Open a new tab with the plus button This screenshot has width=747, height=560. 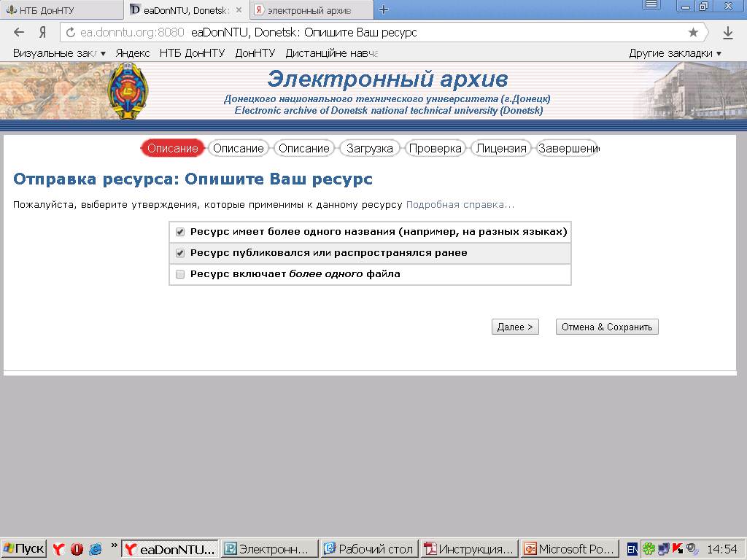tap(384, 9)
